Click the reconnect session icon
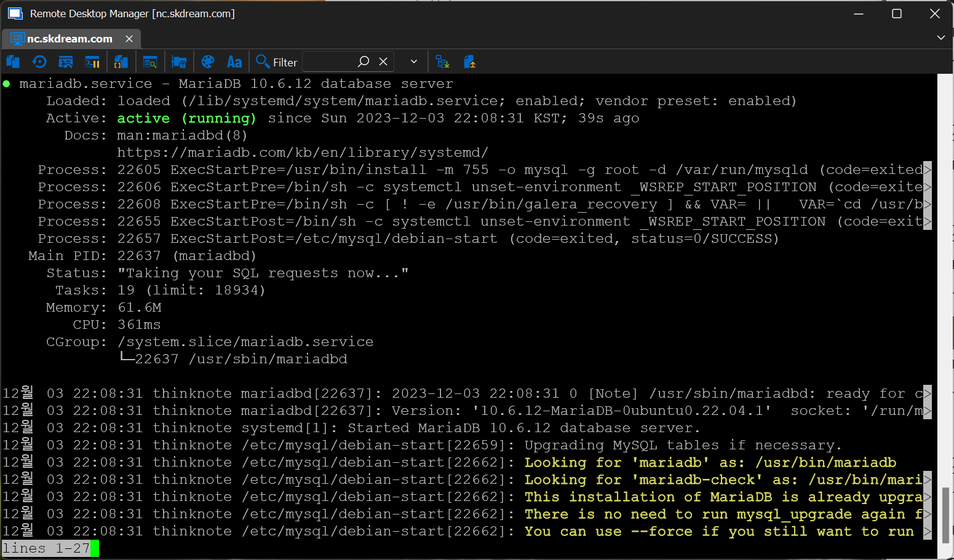The image size is (954, 560). [x=39, y=61]
